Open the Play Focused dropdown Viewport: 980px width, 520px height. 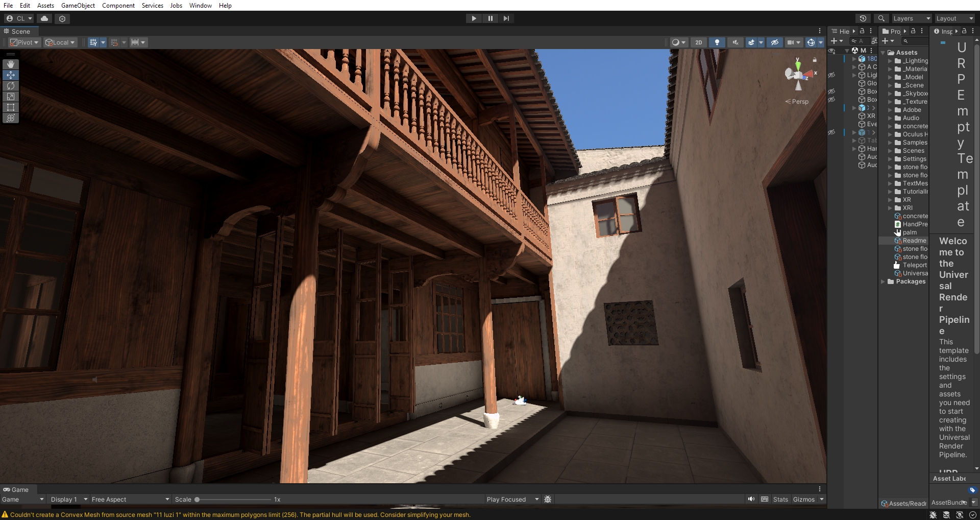[512, 500]
